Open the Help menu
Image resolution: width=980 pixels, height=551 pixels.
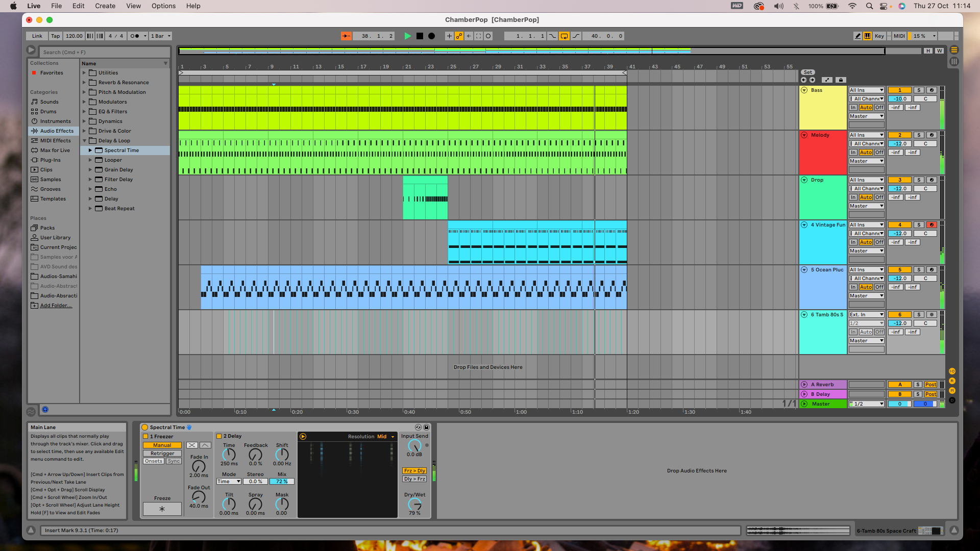point(193,6)
